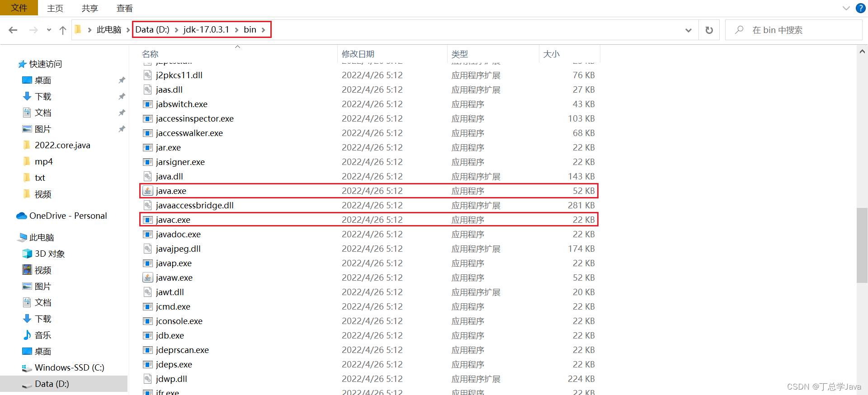868x395 pixels.
Task: Open pinned 桌面 under quick access
Action: tap(43, 80)
